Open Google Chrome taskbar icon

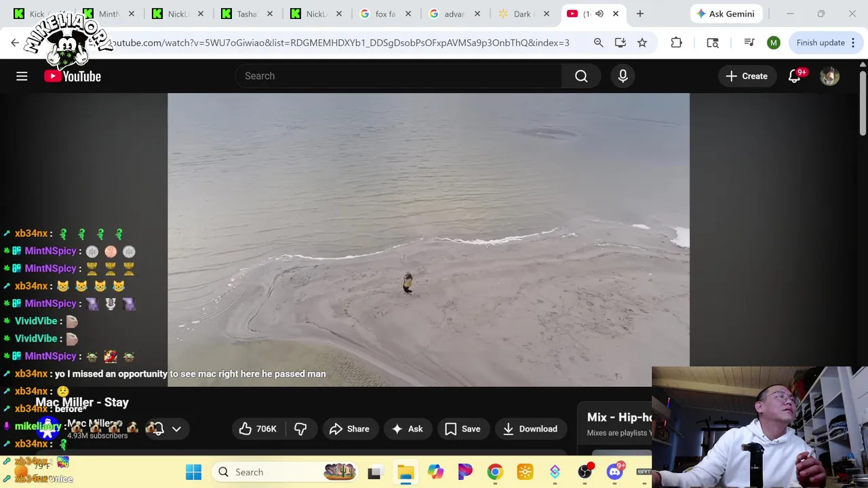coord(495,472)
